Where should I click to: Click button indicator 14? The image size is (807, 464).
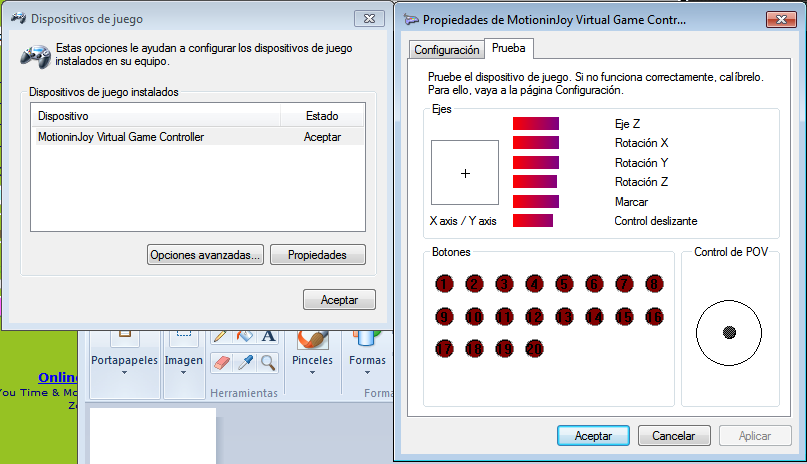[594, 316]
